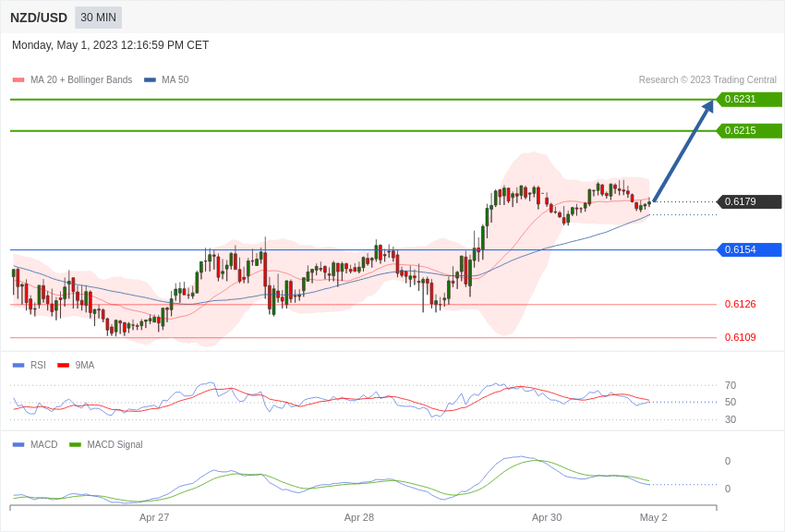The image size is (785, 532).
Task: Click the Apr 28 date axis label
Action: point(359,517)
